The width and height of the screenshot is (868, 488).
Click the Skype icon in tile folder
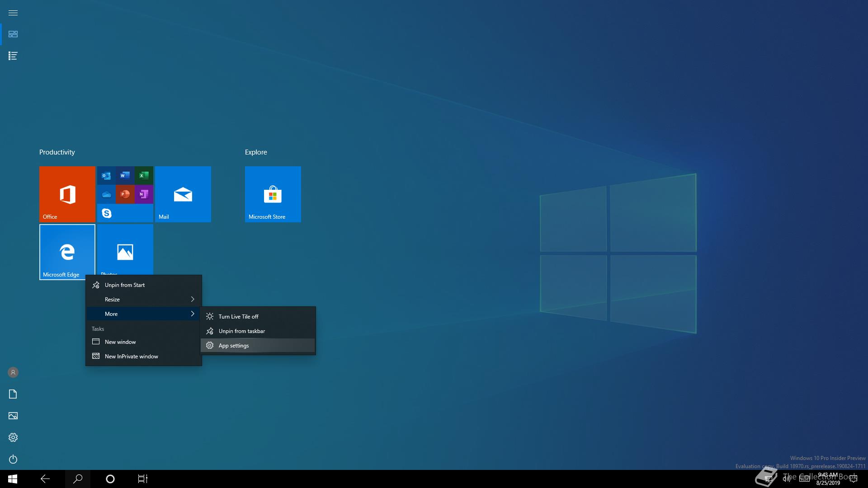[106, 213]
